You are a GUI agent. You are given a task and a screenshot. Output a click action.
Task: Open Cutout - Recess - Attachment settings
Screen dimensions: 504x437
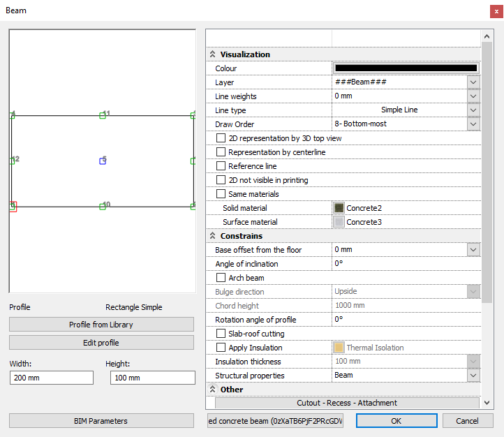tap(347, 403)
